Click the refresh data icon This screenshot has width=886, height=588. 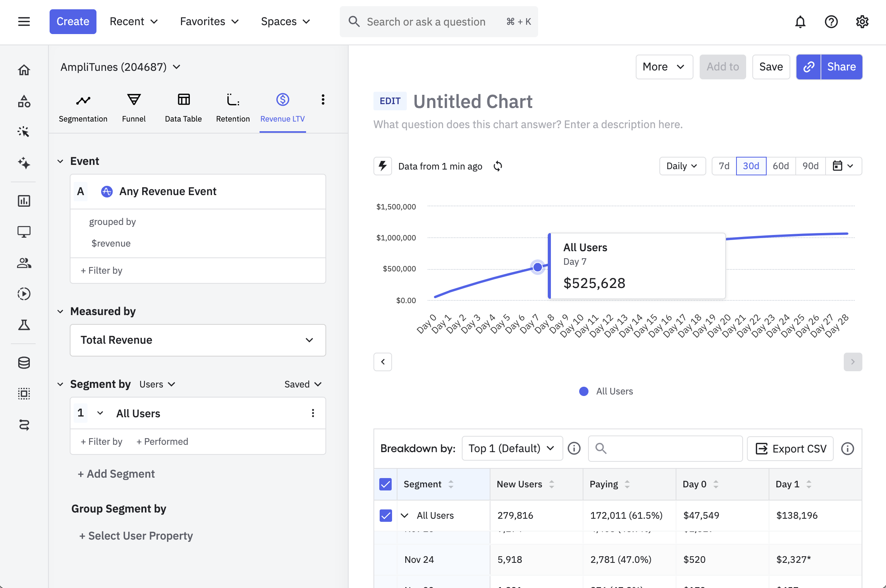[498, 166]
